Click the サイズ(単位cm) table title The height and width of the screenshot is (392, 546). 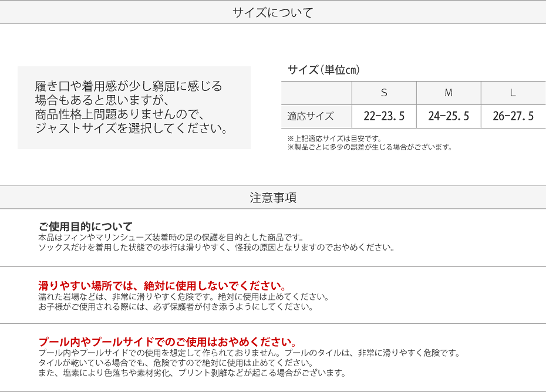click(x=323, y=70)
